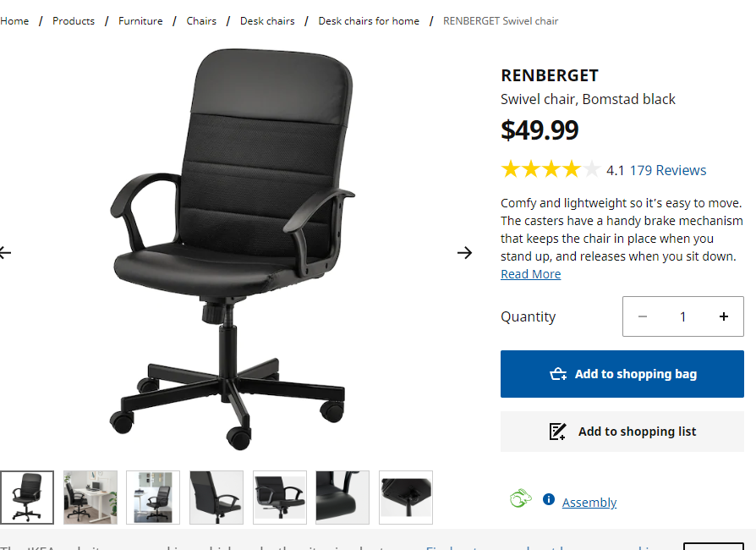Screen dimensions: 756x550
Task: Open the 179 Reviews link
Action: (668, 170)
